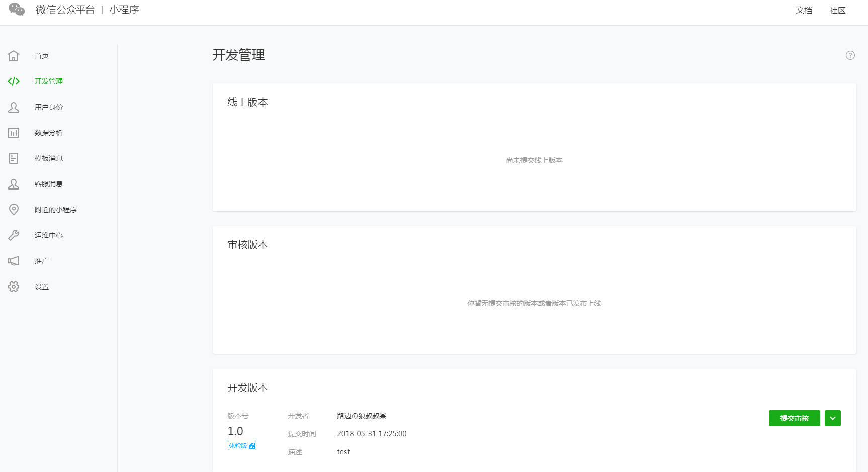Image resolution: width=868 pixels, height=472 pixels.
Task: Open the 体验版 QR code badge
Action: 242,446
